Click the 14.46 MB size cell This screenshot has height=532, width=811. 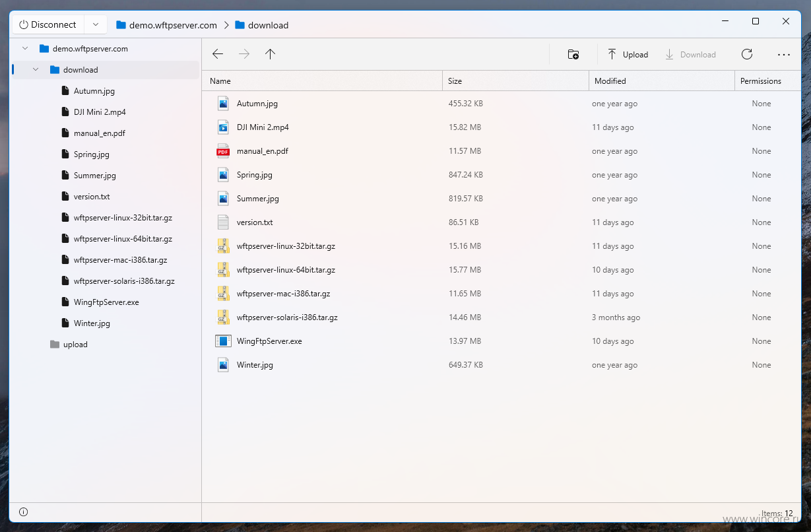pos(465,317)
